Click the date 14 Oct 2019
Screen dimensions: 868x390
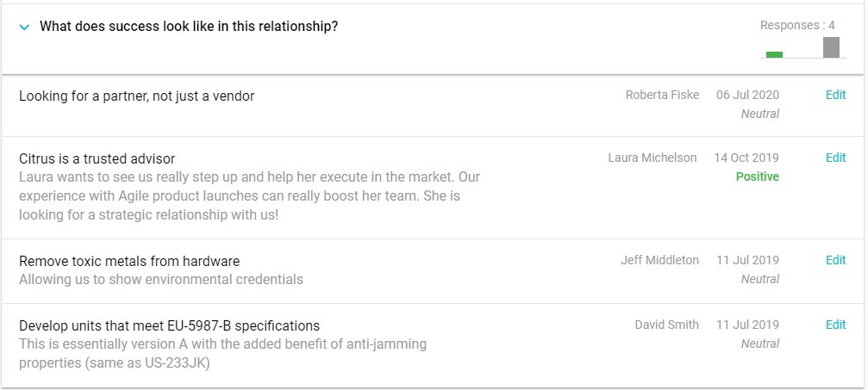(x=746, y=158)
